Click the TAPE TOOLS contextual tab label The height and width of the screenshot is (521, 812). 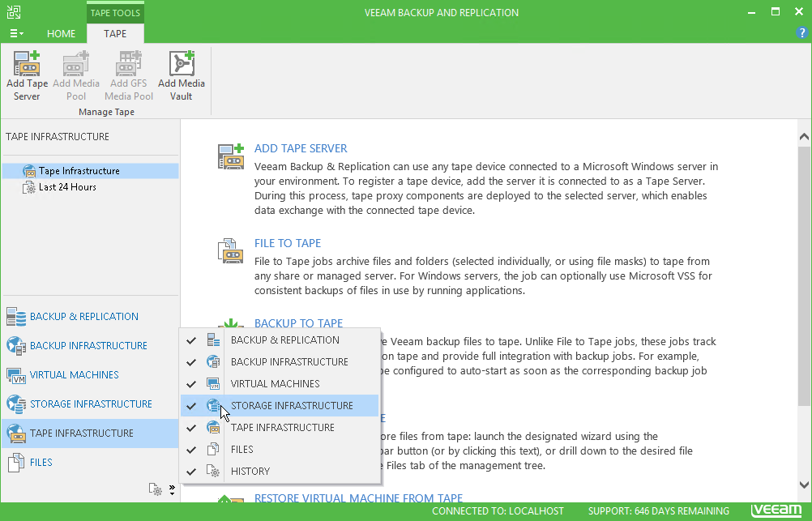click(x=115, y=12)
